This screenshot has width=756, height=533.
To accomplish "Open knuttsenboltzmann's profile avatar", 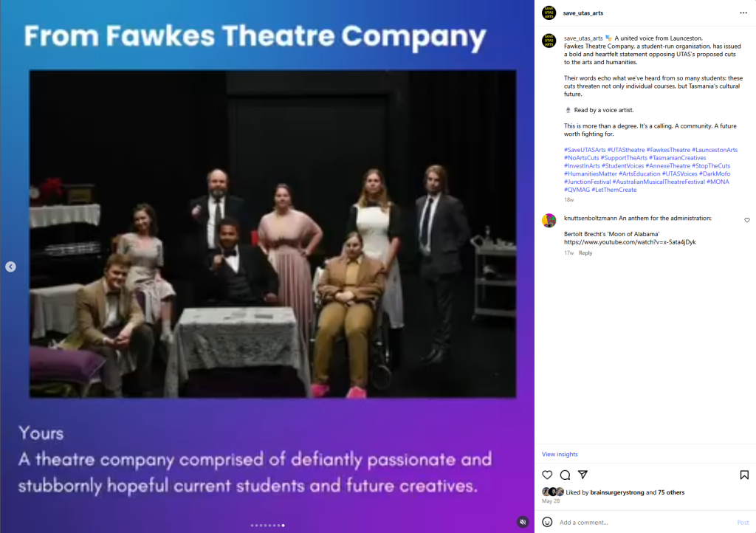I will tap(549, 221).
